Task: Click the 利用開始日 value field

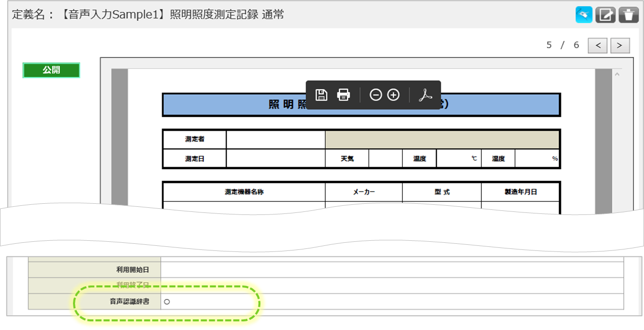Action: click(x=392, y=270)
